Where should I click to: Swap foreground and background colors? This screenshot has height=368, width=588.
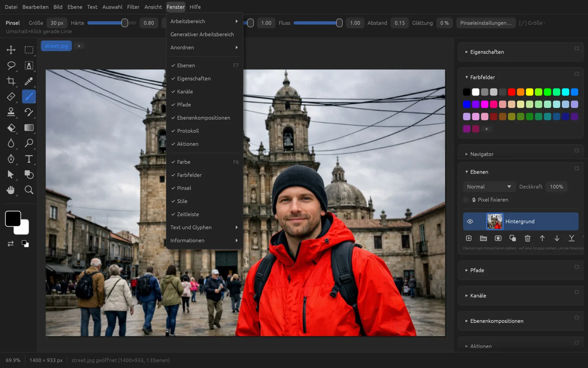[x=11, y=244]
